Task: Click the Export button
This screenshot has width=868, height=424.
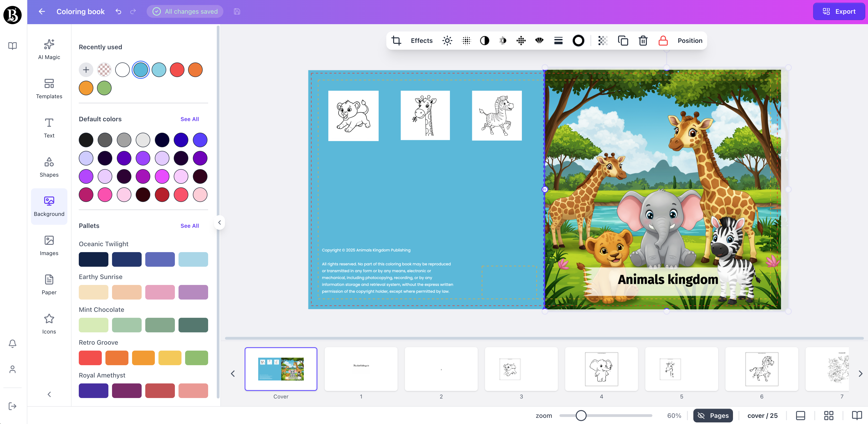Action: tap(839, 11)
